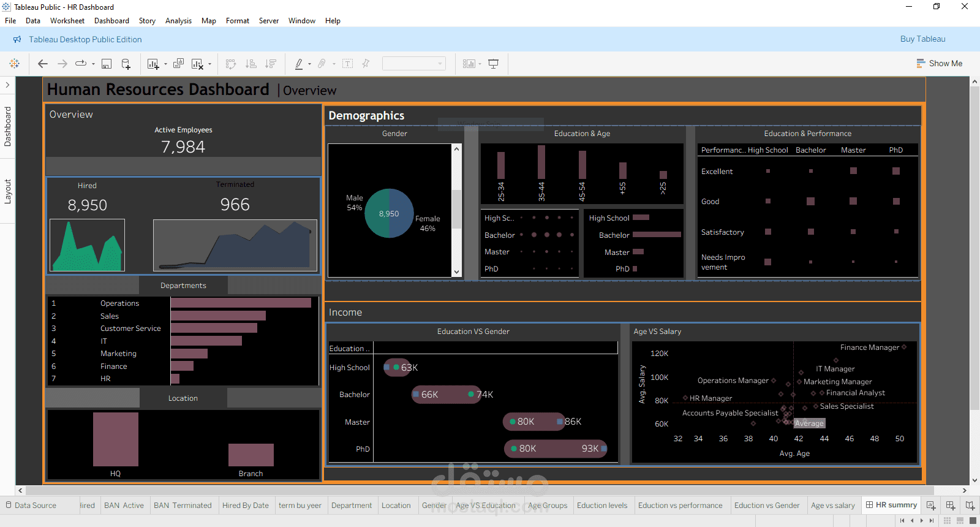
Task: Open the Worksheet menu
Action: (x=67, y=21)
